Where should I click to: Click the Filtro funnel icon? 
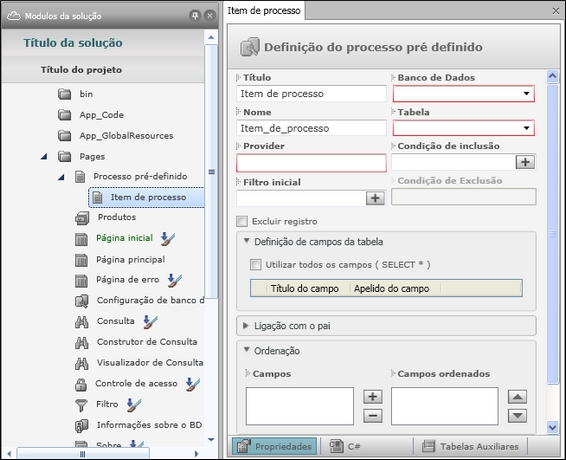click(x=81, y=405)
